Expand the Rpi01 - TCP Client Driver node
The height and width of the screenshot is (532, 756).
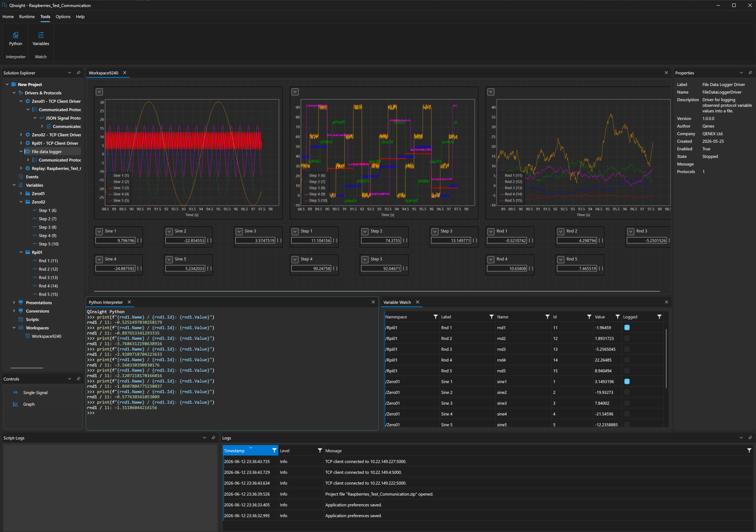[x=21, y=143]
